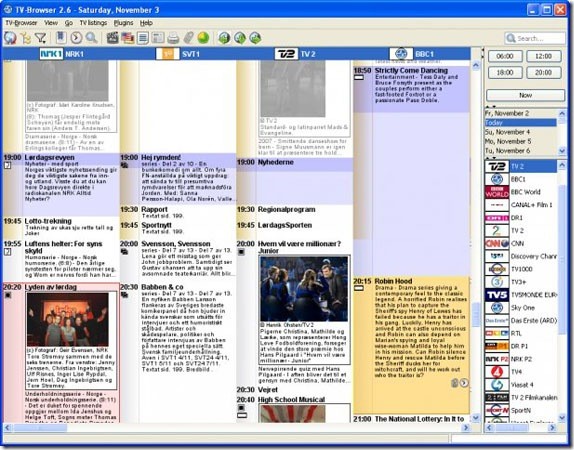Click the last green arrow globe icon

pyautogui.click(x=255, y=38)
